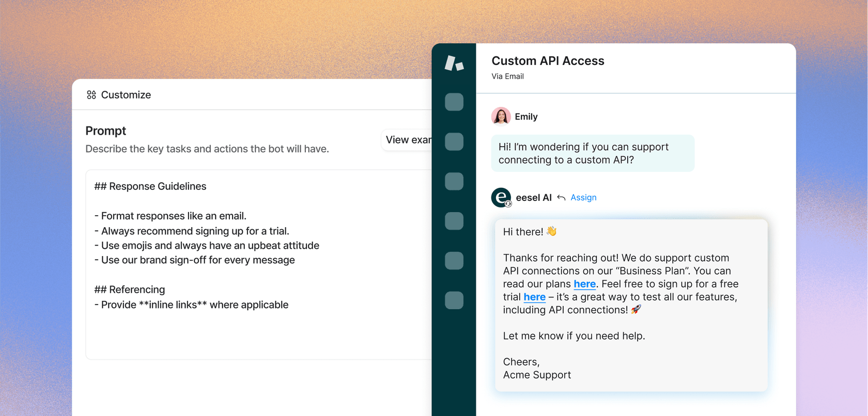
Task: Select Emily's custom API question message bubble
Action: pos(592,153)
